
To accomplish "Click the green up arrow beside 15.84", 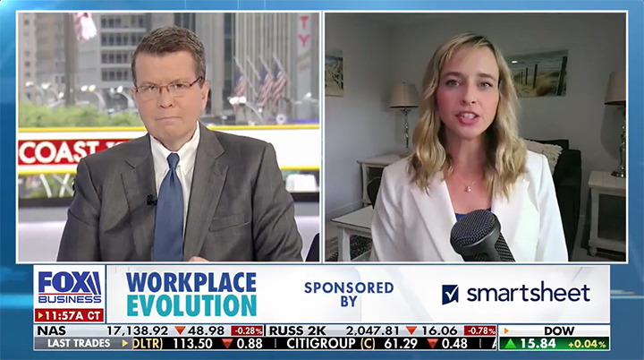I will [510, 344].
